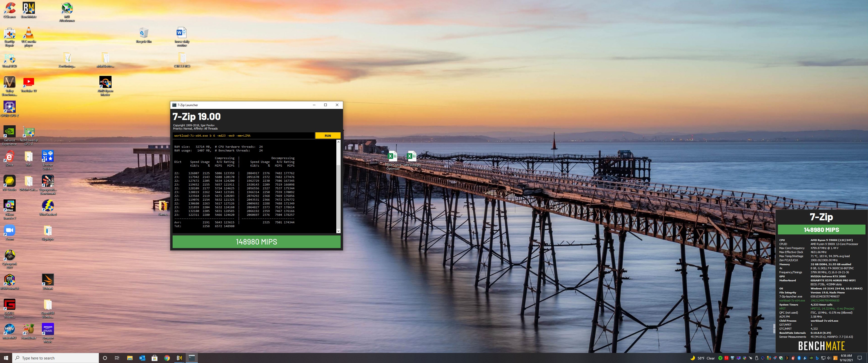Select the NX Studio desktop icon

pos(9,183)
